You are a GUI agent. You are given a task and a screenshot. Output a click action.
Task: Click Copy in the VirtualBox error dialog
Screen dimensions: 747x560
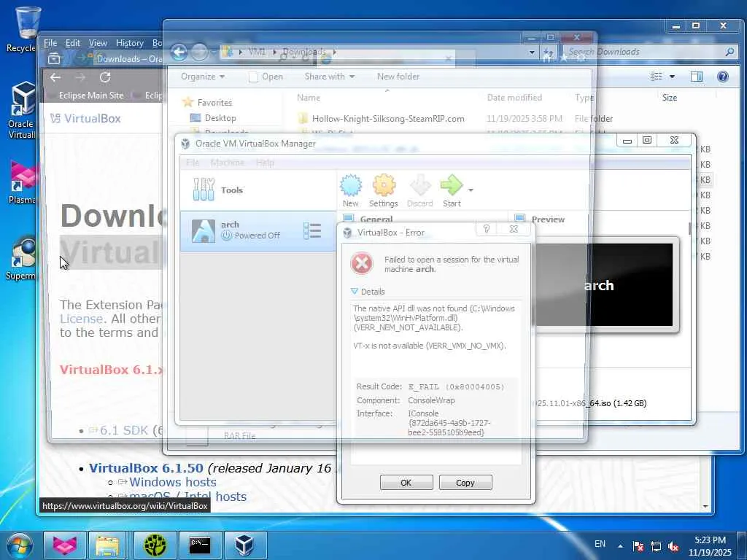(x=465, y=483)
